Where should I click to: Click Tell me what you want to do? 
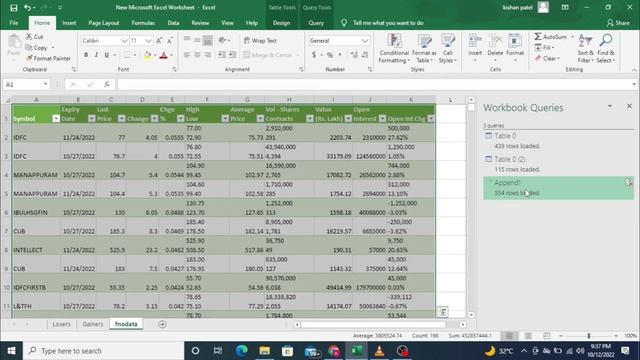(388, 23)
